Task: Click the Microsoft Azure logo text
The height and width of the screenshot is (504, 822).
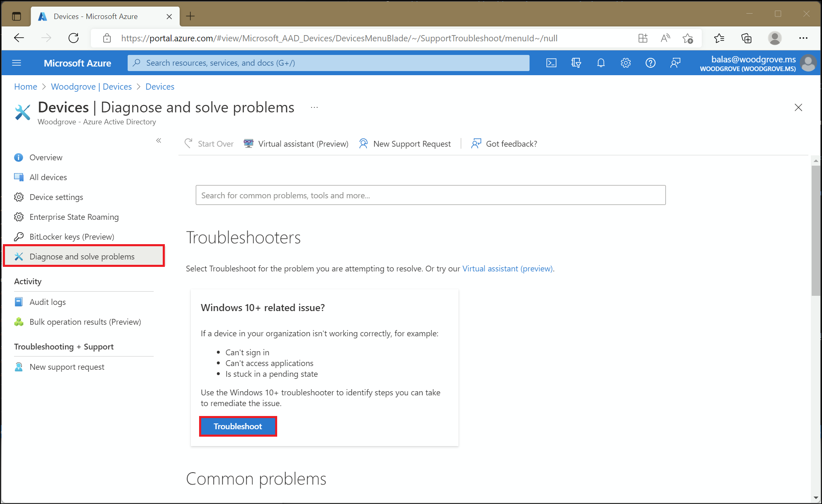Action: [77, 63]
